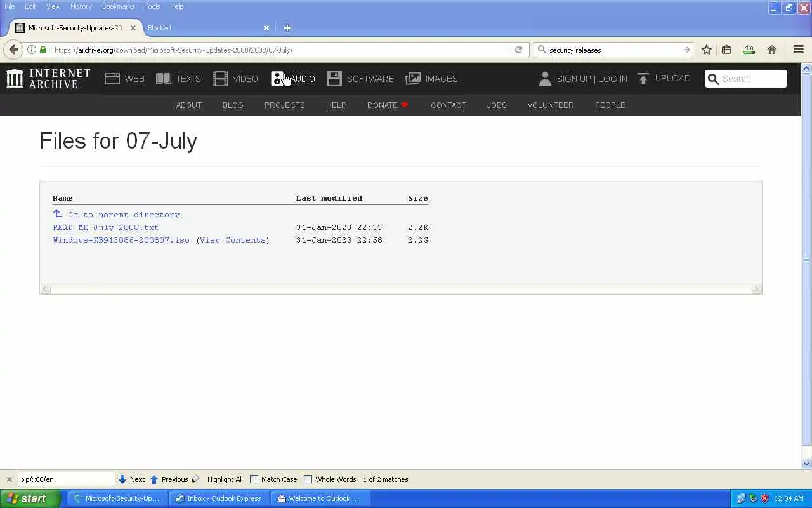Open a new tab with plus button

[287, 28]
